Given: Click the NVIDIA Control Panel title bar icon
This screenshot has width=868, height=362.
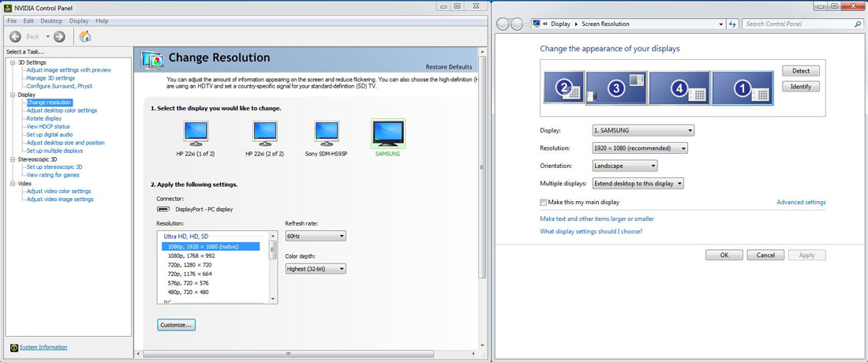Looking at the screenshot, I should coord(8,8).
